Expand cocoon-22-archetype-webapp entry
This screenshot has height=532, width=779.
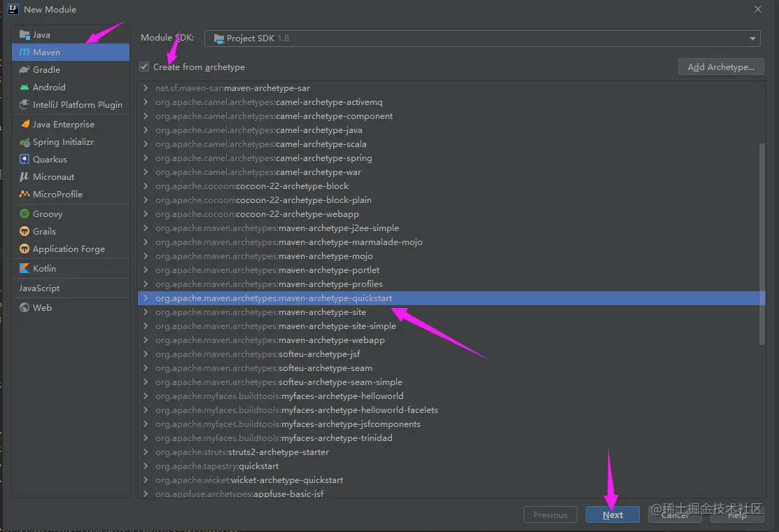pos(145,214)
